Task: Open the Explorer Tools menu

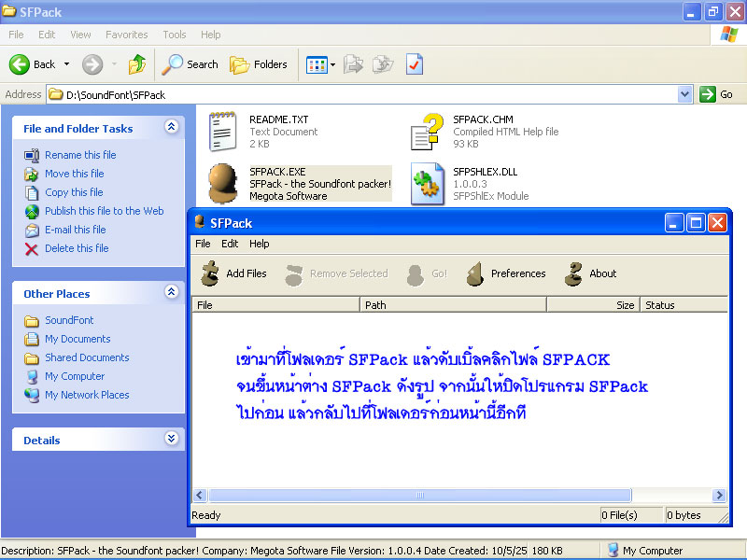Action: click(x=175, y=35)
